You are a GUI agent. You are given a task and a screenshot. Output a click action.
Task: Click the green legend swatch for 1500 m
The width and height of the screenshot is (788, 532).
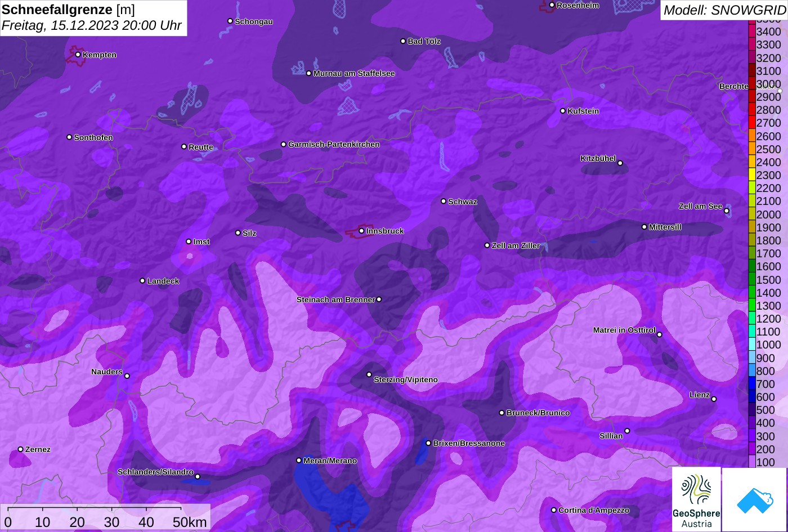751,280
